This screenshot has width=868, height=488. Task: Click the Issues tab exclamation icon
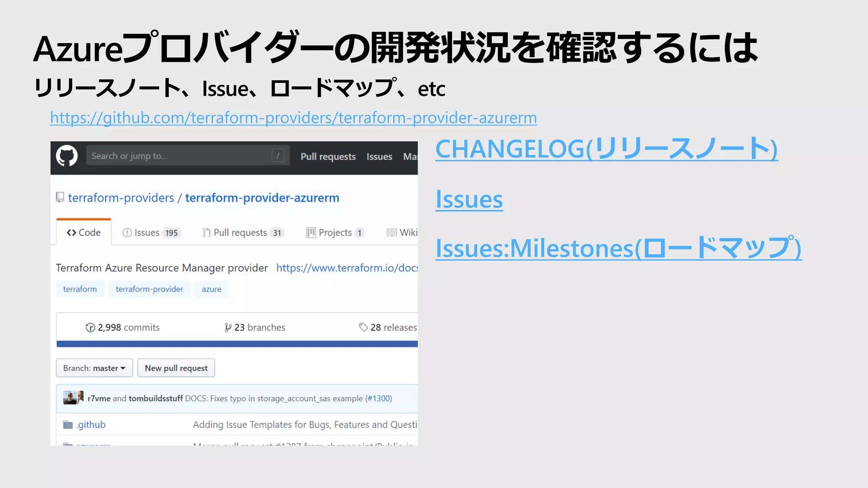(127, 233)
